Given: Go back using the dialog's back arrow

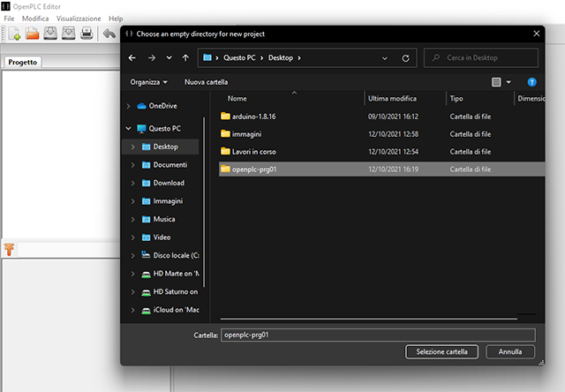Looking at the screenshot, I should coord(132,58).
